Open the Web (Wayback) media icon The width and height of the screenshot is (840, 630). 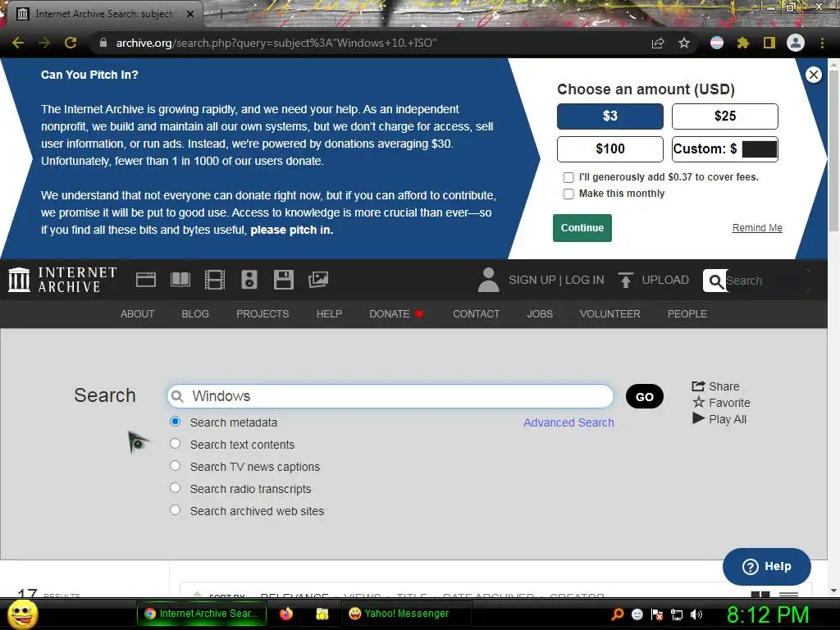[146, 280]
